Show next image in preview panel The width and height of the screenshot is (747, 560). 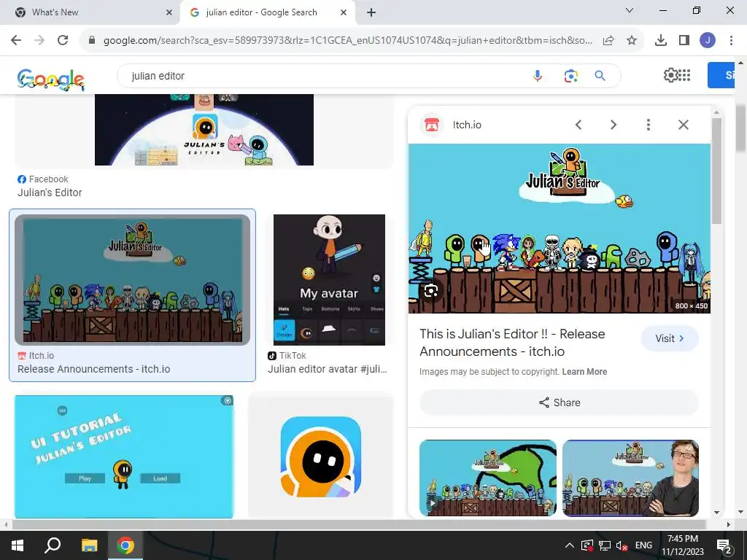(613, 125)
